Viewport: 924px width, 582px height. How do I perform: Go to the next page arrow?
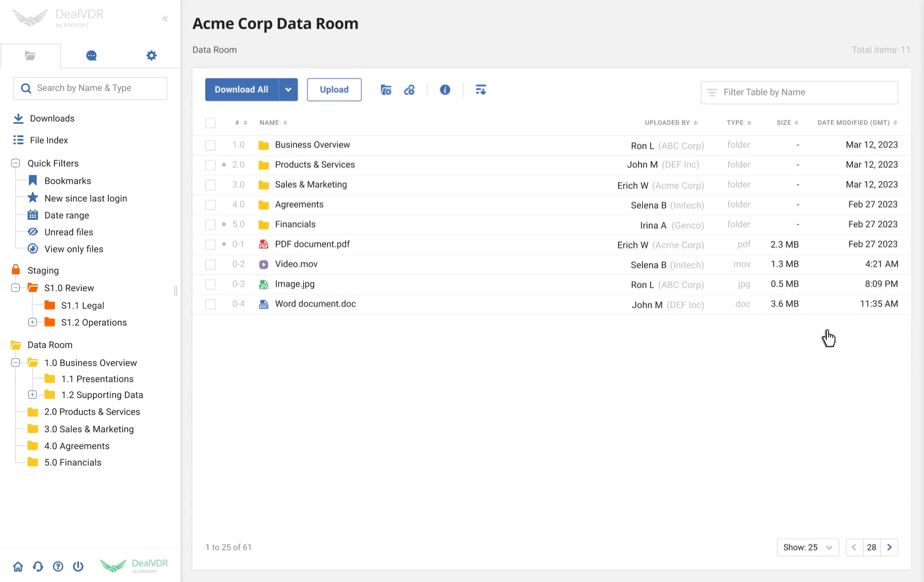[889, 547]
